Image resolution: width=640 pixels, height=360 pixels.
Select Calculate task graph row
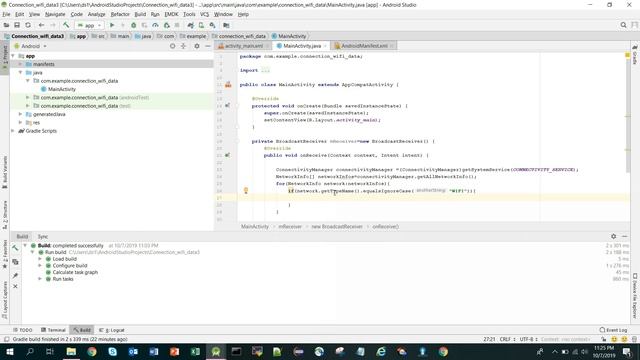coord(75,272)
